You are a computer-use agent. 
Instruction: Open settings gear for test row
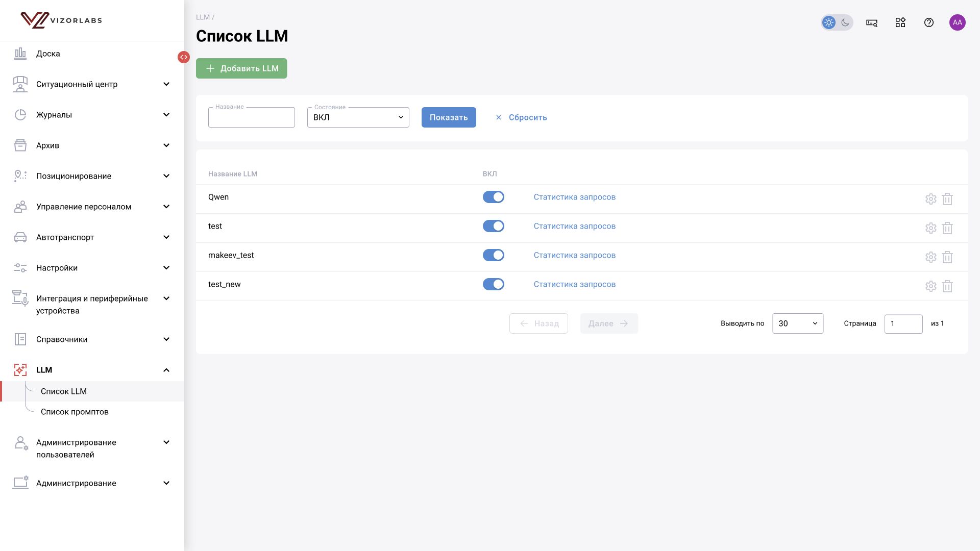[930, 228]
